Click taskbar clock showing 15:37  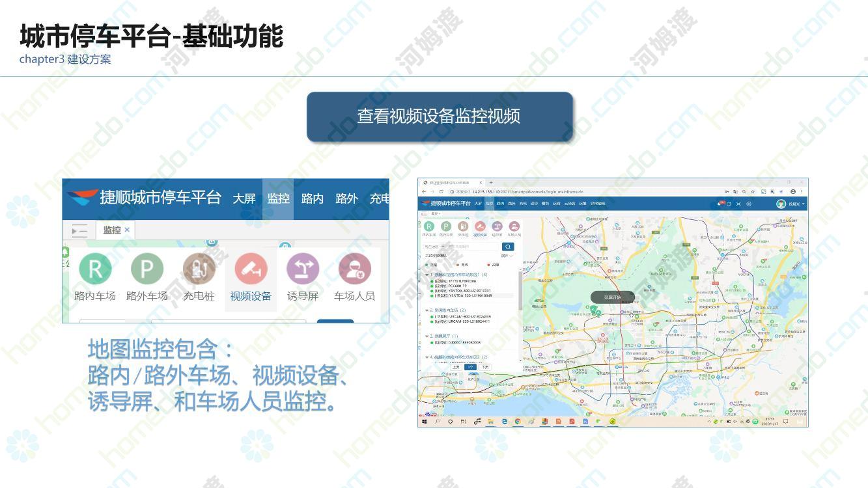[x=770, y=422]
